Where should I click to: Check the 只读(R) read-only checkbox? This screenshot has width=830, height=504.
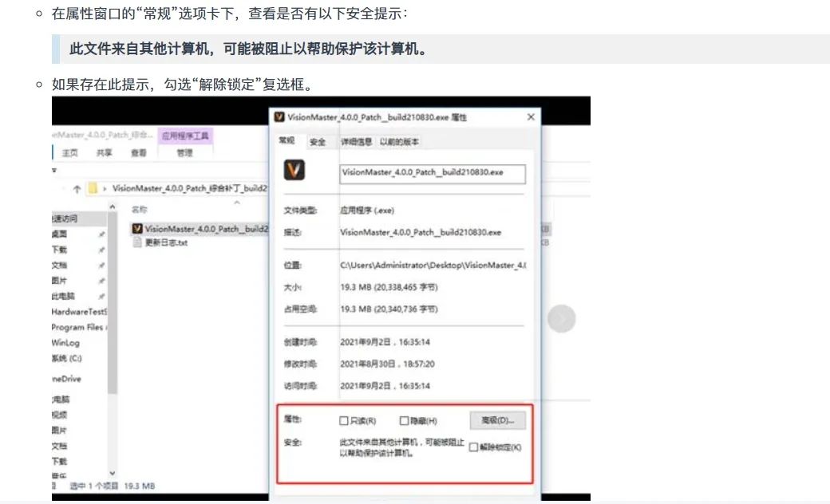[x=344, y=420]
